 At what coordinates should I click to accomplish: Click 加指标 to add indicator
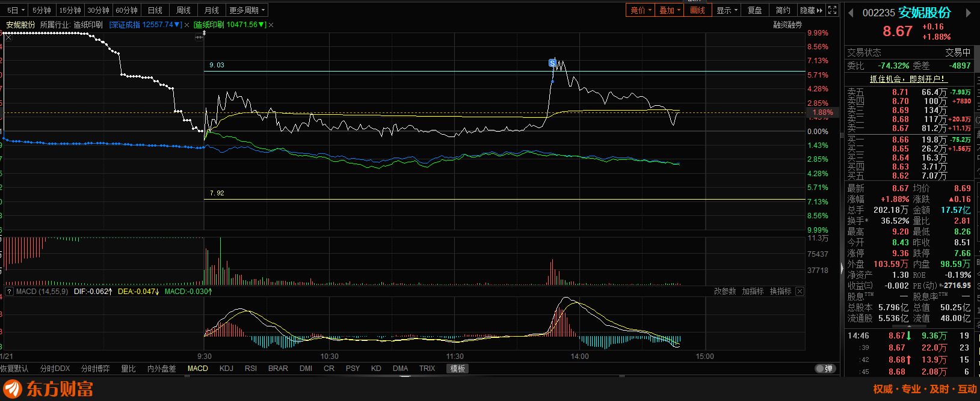[753, 291]
